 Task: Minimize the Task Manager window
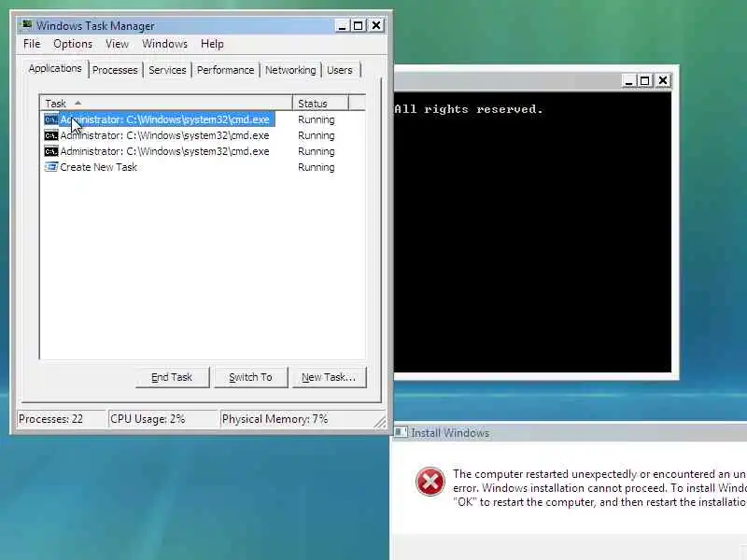(342, 26)
